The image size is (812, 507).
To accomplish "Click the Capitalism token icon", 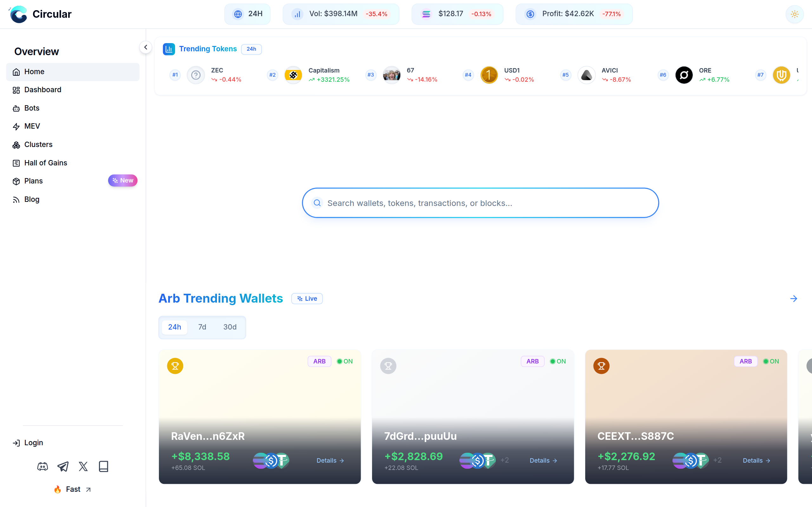I will click(x=293, y=75).
